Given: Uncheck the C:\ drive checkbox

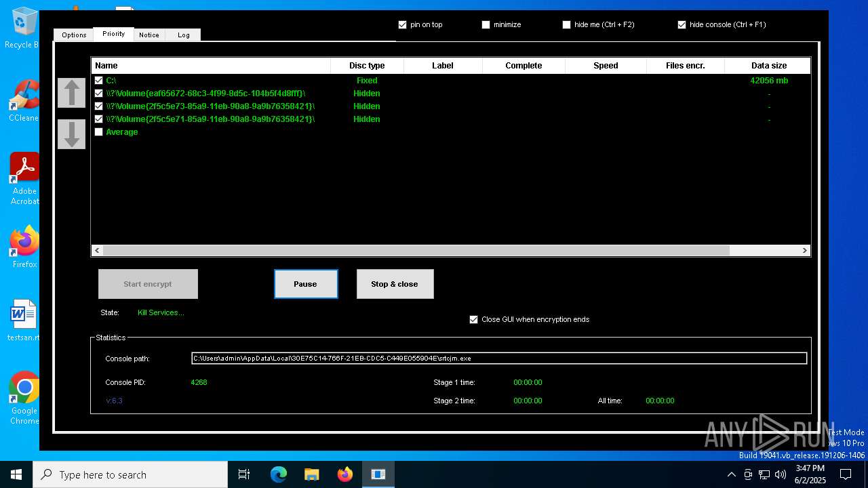Looking at the screenshot, I should click(x=99, y=81).
